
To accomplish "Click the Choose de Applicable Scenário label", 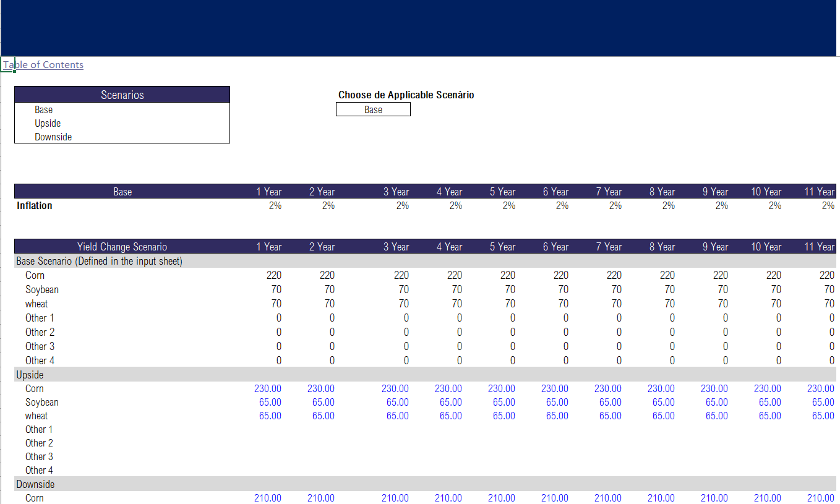I will [x=406, y=95].
